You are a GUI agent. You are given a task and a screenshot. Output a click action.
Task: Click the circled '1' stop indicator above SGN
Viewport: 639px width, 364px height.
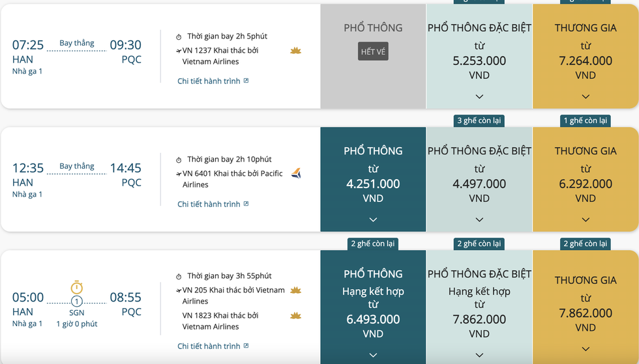[77, 301]
